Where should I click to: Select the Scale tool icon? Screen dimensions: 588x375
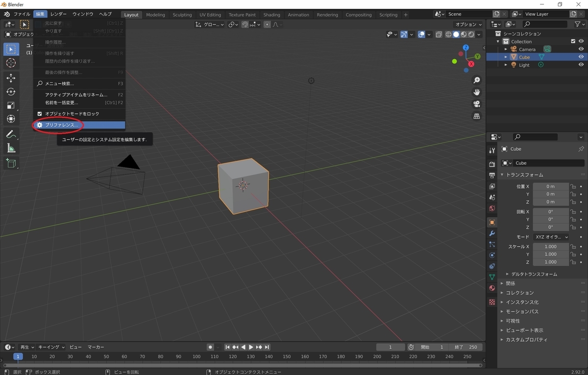(11, 105)
